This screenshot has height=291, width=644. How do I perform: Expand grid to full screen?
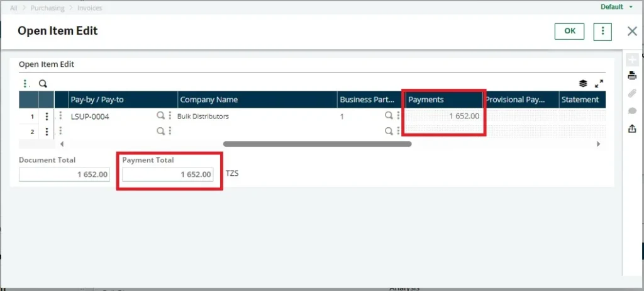(599, 83)
